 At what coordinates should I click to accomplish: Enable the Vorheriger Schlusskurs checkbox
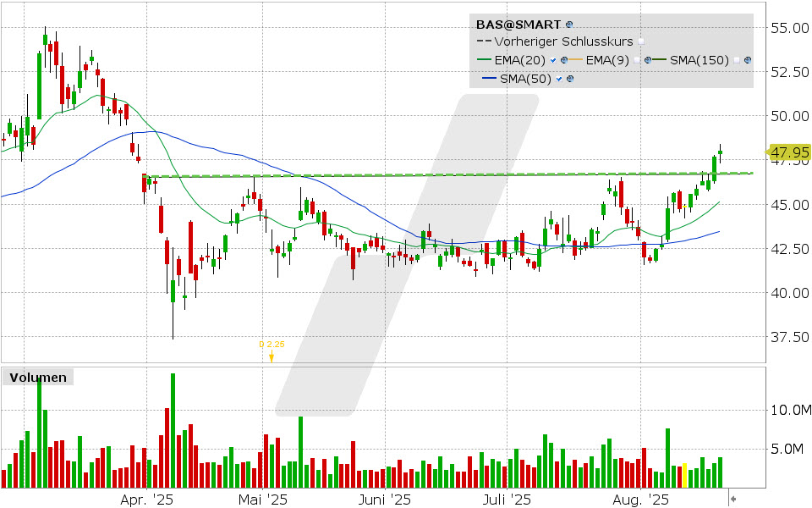pos(641,41)
